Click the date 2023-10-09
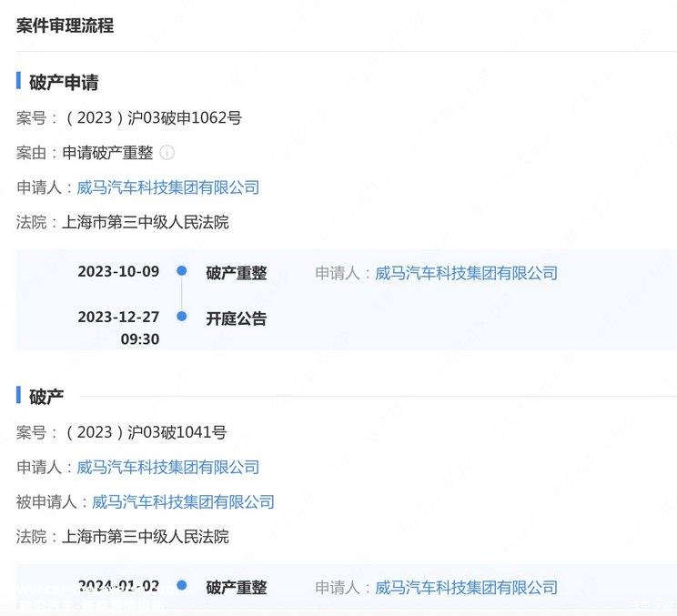 click(x=118, y=271)
